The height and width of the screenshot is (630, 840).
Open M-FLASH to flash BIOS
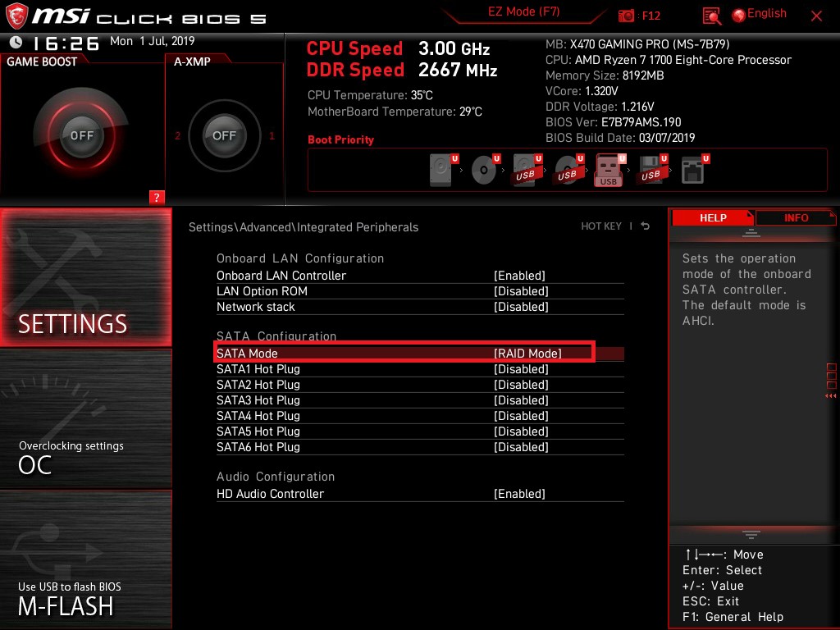pos(86,598)
